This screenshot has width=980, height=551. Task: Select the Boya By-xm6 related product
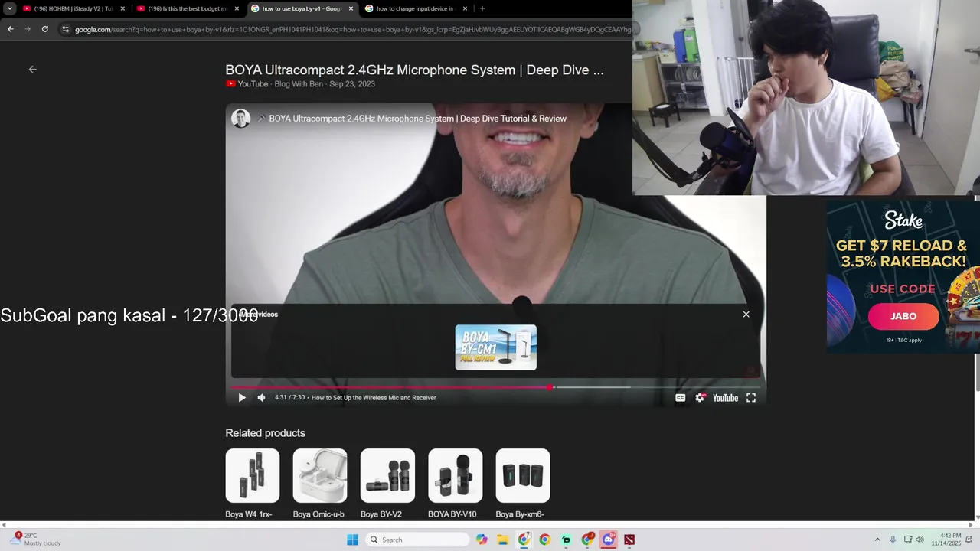[x=523, y=484]
